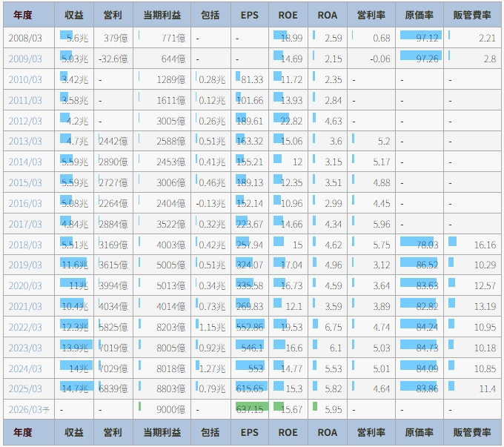
Task: Select the 2015/03 year link
Action: pos(26,182)
